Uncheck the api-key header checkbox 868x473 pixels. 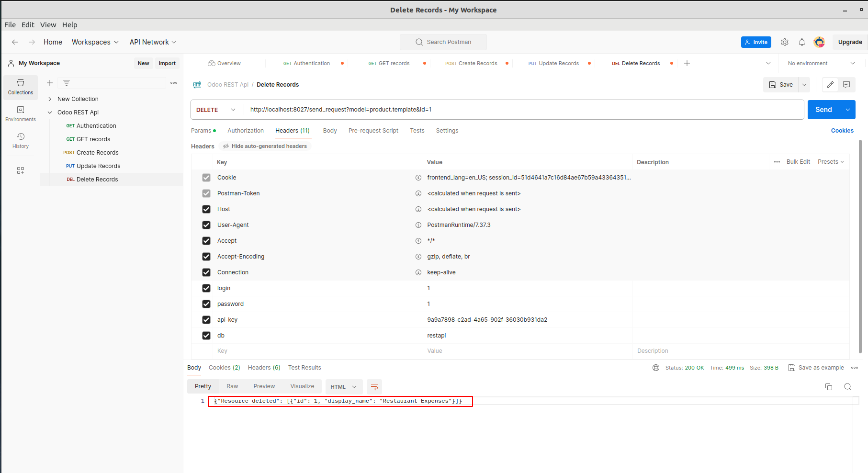(x=206, y=320)
